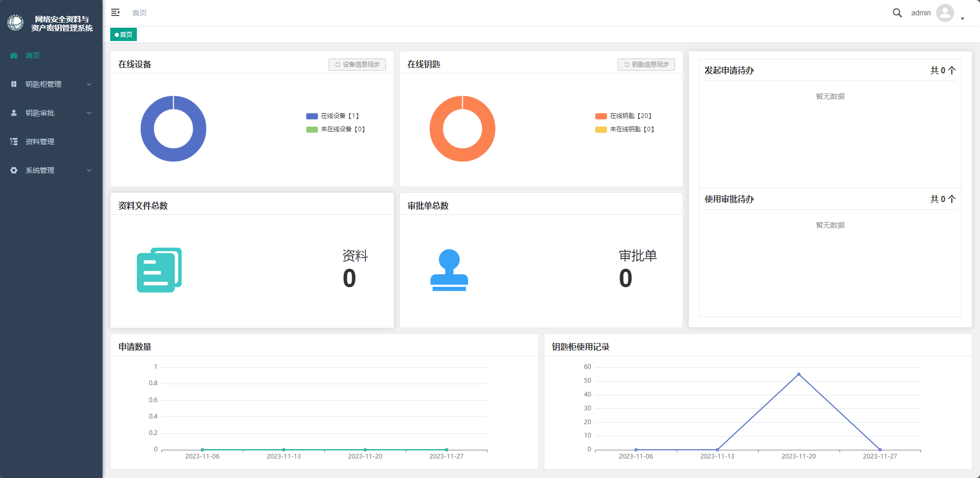
Task: Click 发起申请待办 heading
Action: [x=729, y=71]
